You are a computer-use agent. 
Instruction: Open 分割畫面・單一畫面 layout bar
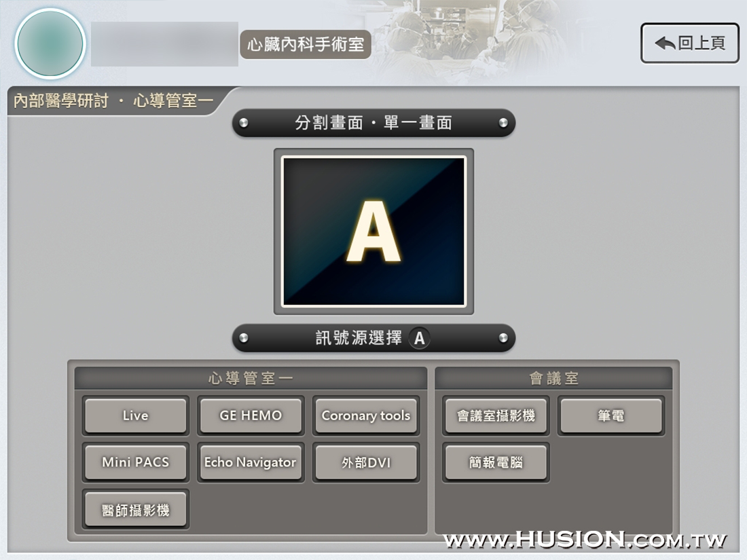pos(373,123)
